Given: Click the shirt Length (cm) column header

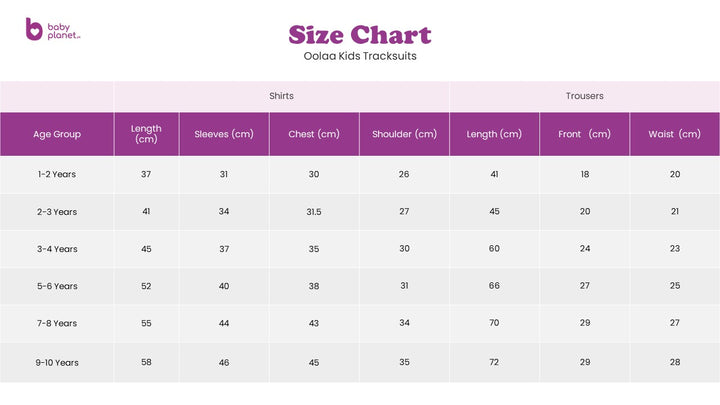Looking at the screenshot, I should tap(146, 134).
